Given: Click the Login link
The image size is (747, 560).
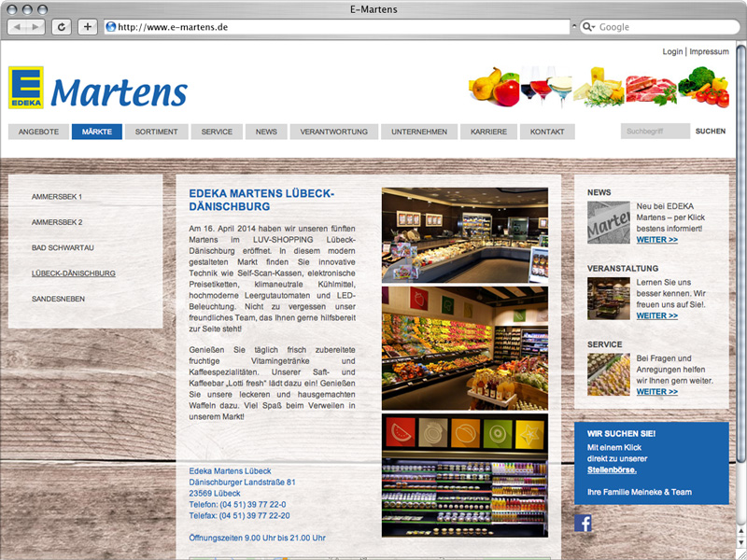Looking at the screenshot, I should coord(672,51).
